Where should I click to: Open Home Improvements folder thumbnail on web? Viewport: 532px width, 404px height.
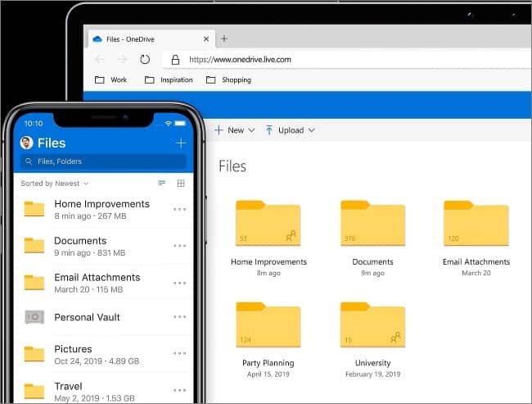point(268,223)
